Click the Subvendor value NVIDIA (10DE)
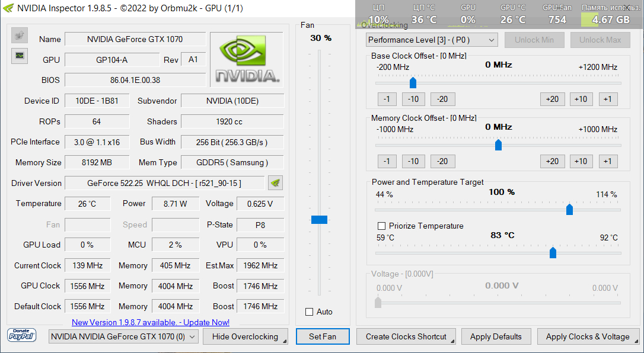This screenshot has width=644, height=353. click(232, 101)
